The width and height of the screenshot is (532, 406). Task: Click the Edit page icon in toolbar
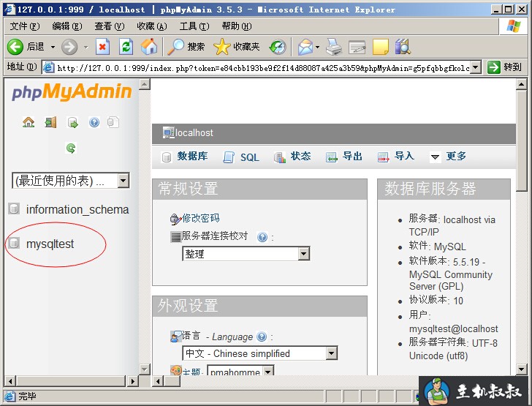tap(357, 47)
